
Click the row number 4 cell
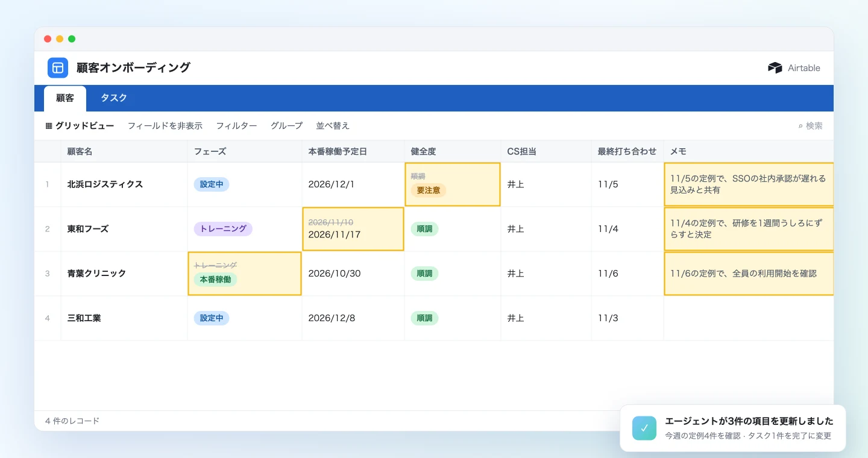tap(48, 318)
